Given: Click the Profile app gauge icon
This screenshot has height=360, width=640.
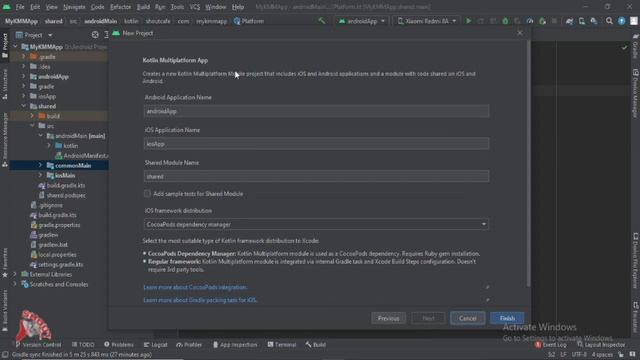Looking at the screenshot, I should [x=530, y=21].
